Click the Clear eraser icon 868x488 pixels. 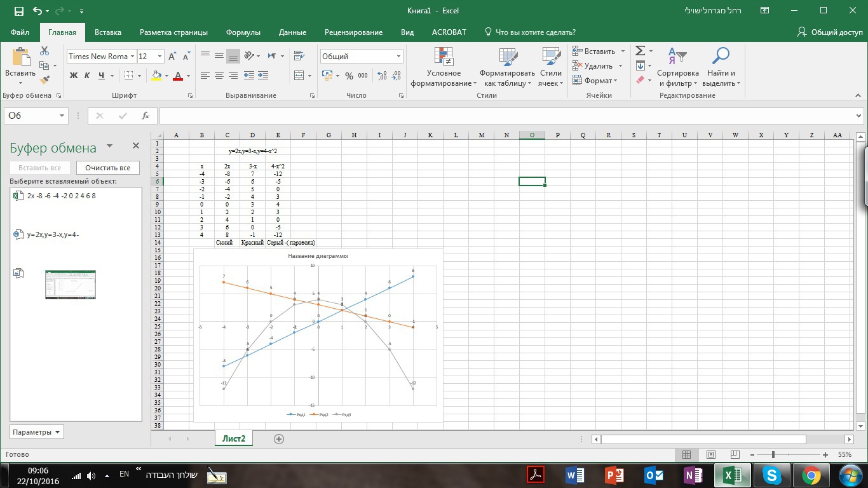click(x=641, y=80)
